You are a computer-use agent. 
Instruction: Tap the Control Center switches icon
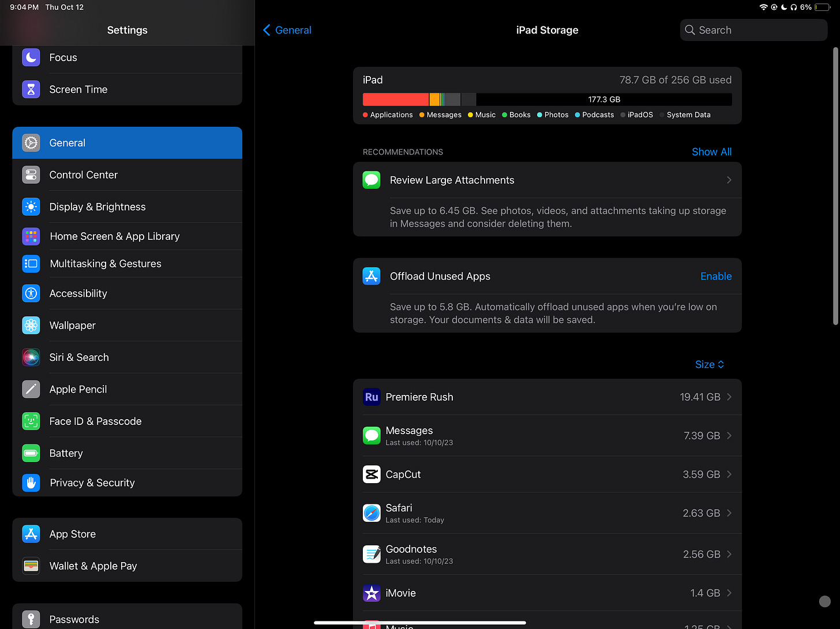click(x=31, y=175)
